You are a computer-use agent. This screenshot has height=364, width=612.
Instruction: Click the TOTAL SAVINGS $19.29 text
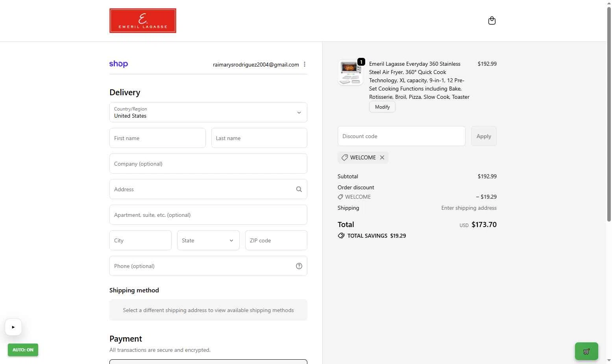(377, 236)
